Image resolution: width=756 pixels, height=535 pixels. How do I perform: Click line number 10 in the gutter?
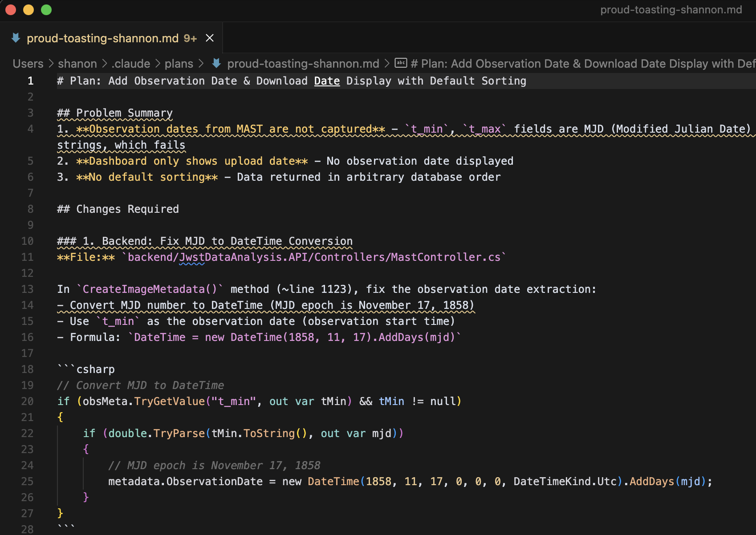pos(27,241)
